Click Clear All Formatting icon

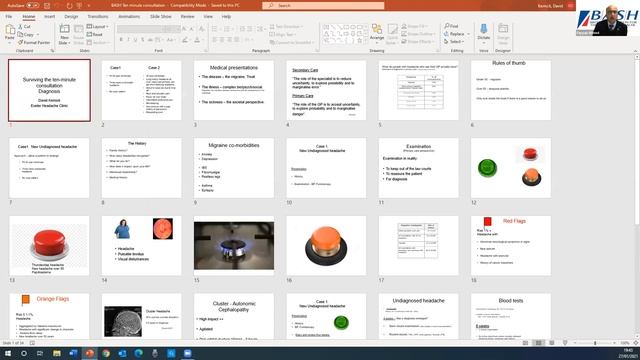pos(201,29)
